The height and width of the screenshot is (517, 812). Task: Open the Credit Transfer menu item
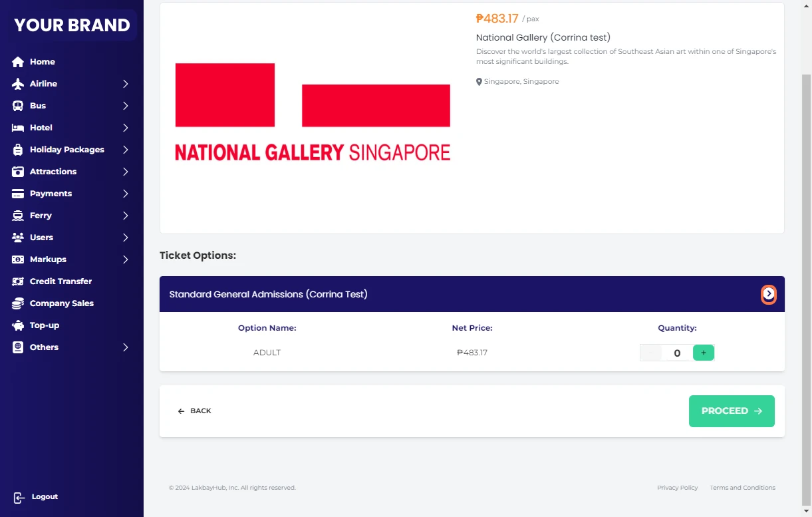pos(61,281)
